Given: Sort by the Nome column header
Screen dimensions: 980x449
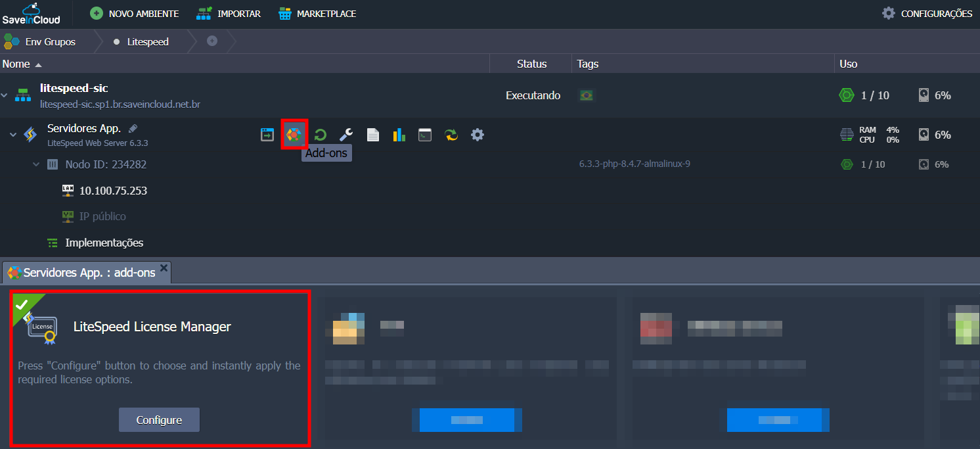Looking at the screenshot, I should [16, 64].
